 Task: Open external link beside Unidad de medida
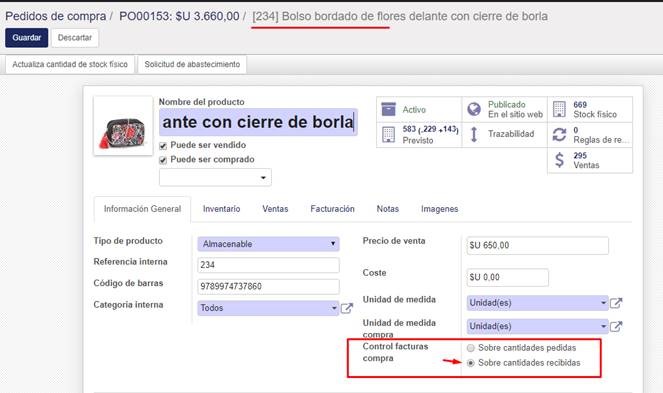(616, 303)
